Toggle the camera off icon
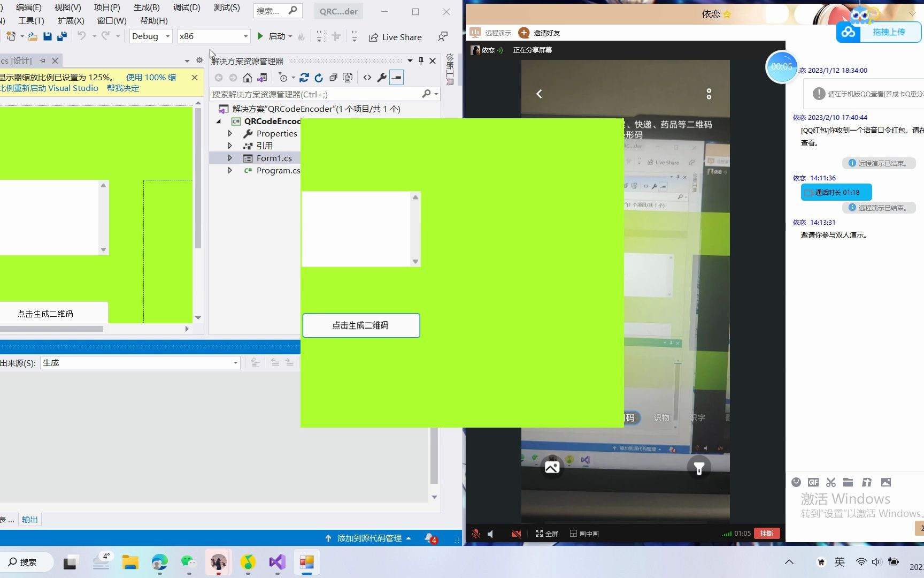 point(517,533)
